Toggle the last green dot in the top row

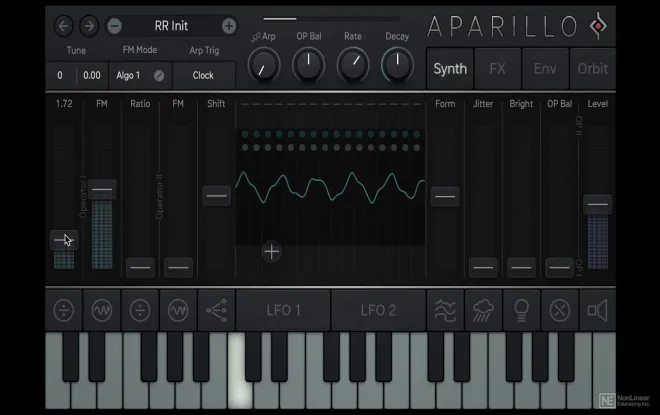tap(417, 134)
